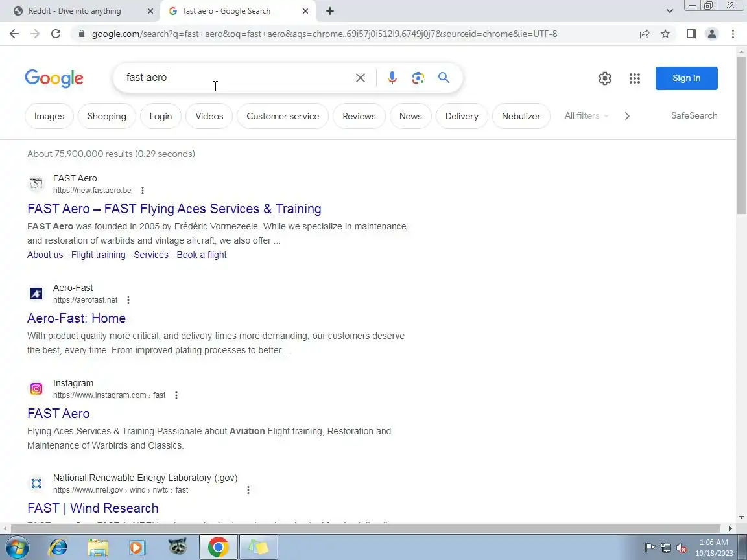
Task: Open Chrome three-dot menu
Action: click(733, 34)
